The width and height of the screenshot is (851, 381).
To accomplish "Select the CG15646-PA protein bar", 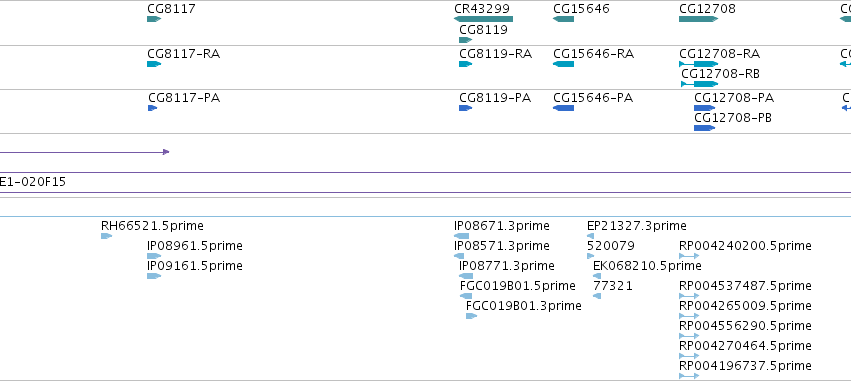I will click(x=563, y=108).
